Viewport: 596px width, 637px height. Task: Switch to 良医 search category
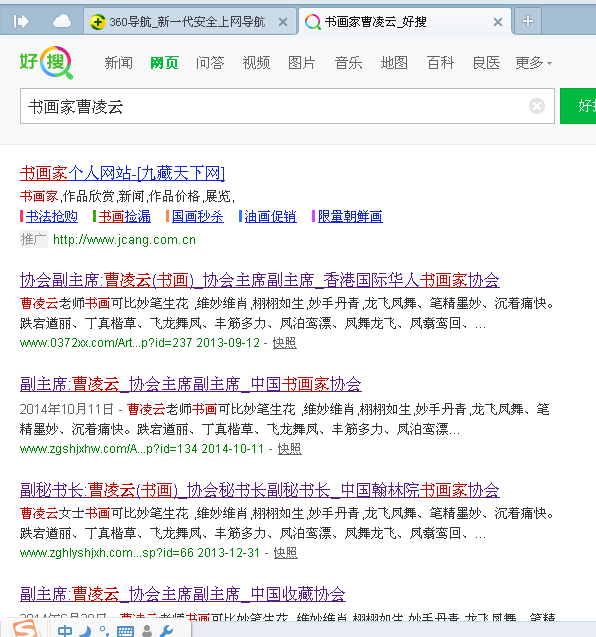(486, 63)
